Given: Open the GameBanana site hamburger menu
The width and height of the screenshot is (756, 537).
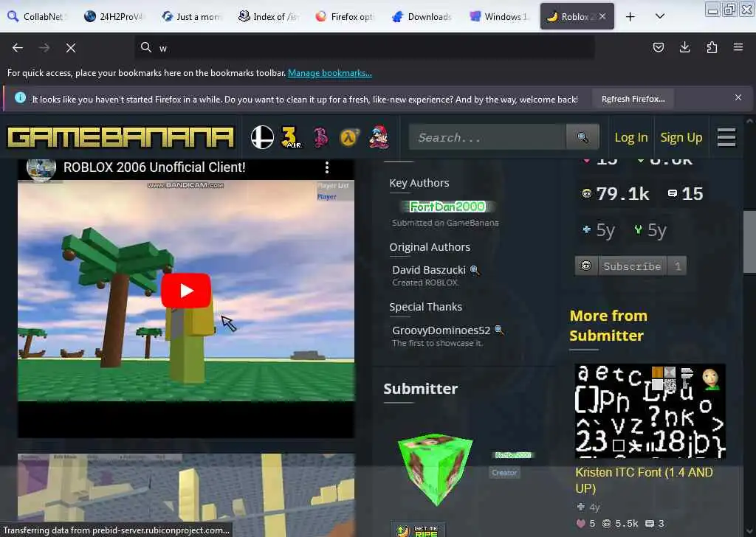Looking at the screenshot, I should pos(726,138).
